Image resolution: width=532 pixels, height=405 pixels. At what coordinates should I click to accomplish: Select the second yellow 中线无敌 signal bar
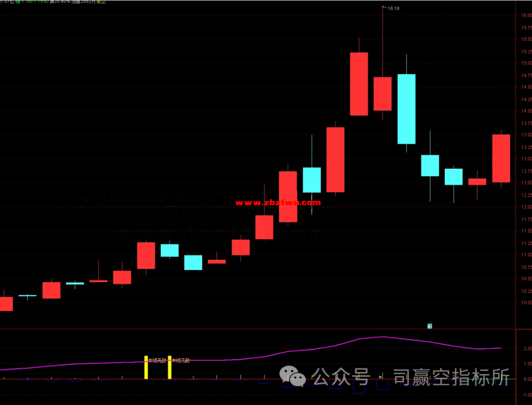169,367
